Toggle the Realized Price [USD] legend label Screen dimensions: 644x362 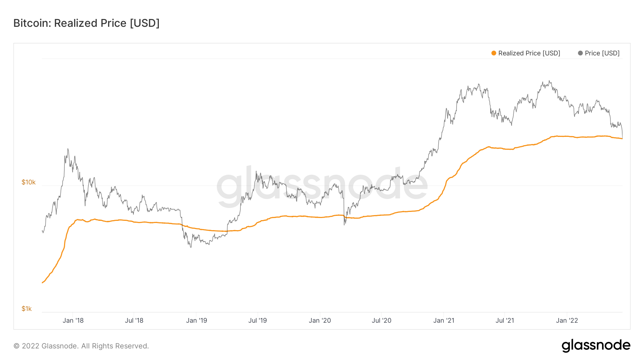point(529,53)
